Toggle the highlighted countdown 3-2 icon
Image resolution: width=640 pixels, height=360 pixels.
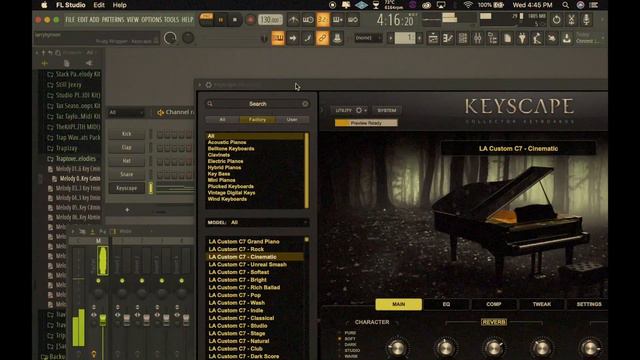coord(322,20)
